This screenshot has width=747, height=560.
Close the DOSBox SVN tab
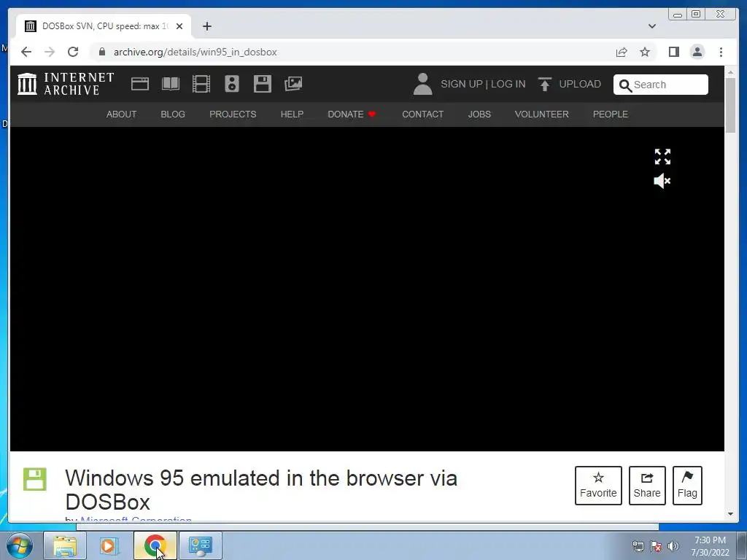pos(179,26)
